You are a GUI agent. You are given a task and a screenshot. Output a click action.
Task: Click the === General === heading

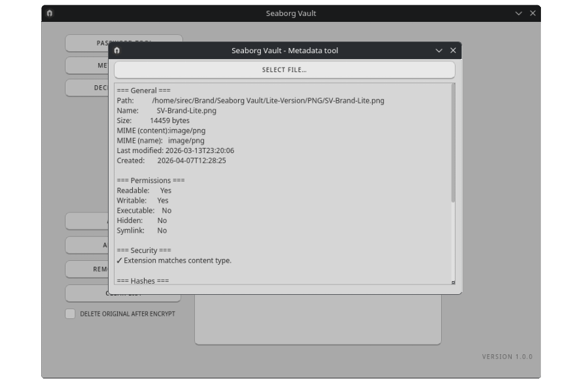(x=143, y=91)
